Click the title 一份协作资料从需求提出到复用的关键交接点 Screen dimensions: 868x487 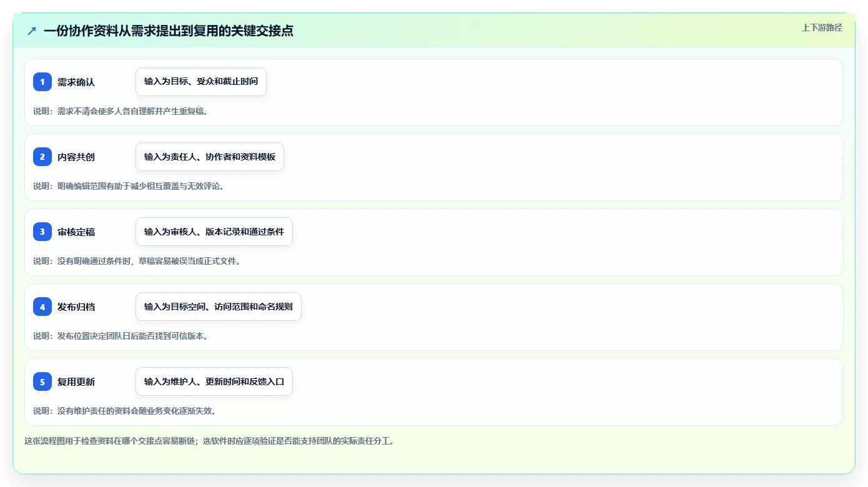(x=169, y=31)
